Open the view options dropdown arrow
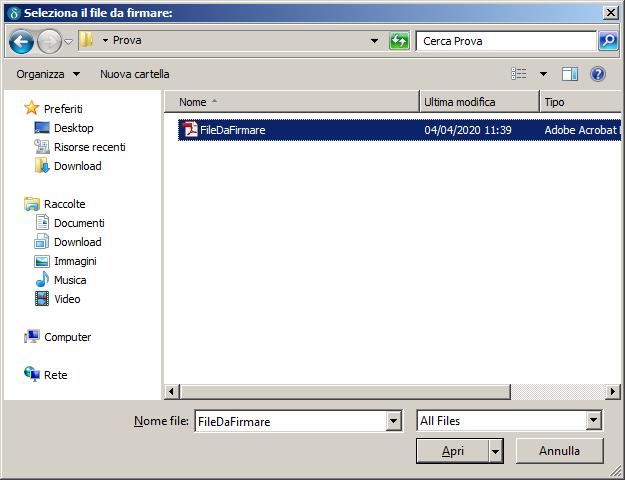Image resolution: width=625 pixels, height=480 pixels. [544, 74]
